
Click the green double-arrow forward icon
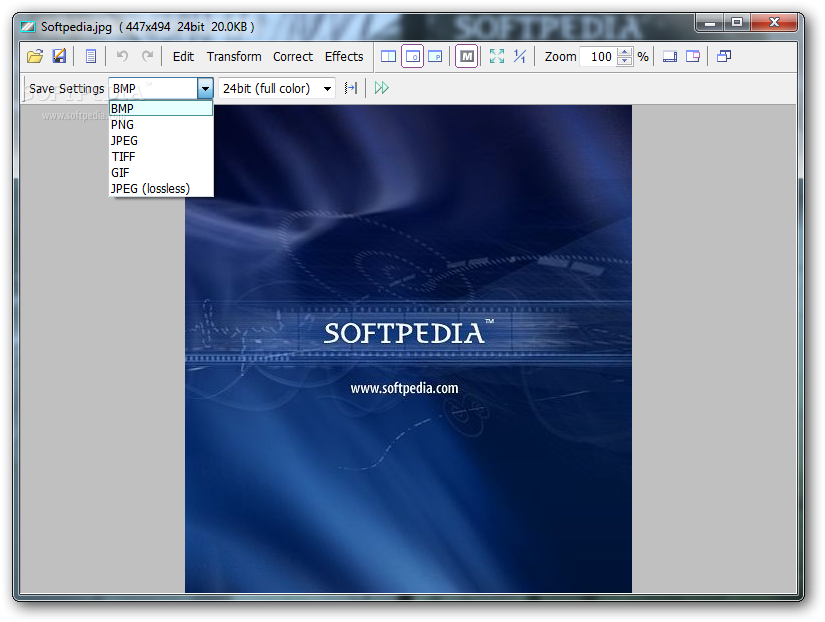click(381, 88)
